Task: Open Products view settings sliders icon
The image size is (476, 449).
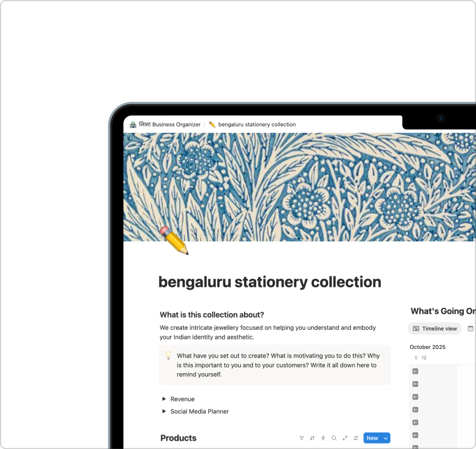Action: [356, 438]
